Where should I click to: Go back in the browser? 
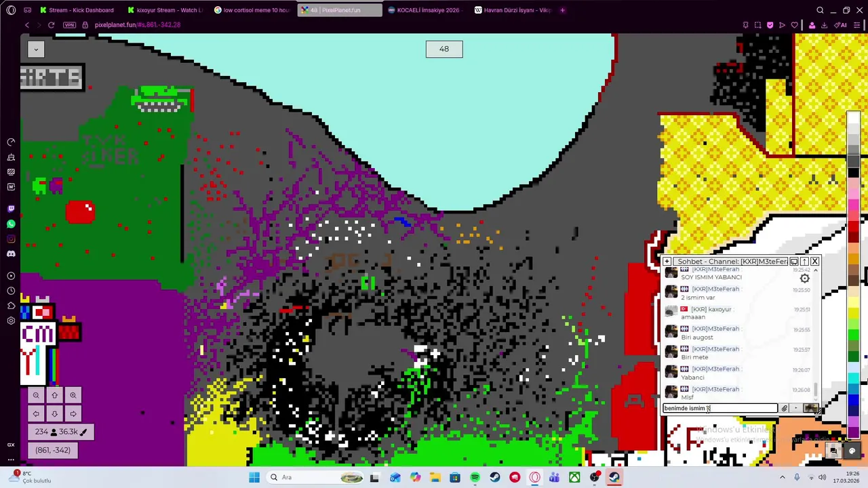click(x=26, y=25)
